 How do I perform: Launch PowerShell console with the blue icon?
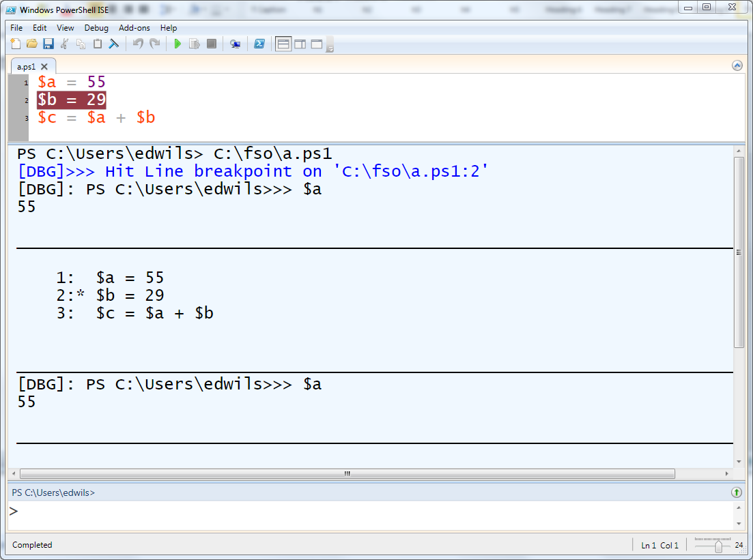[259, 44]
